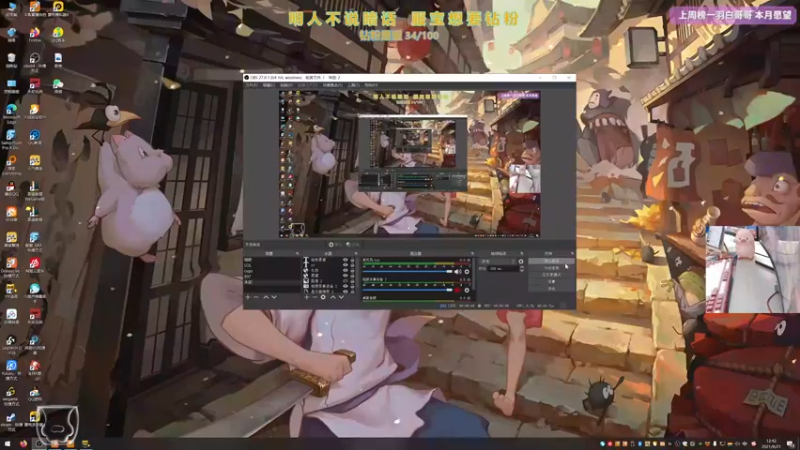
Task: Open the Microsoft Edge desktop shortcut
Action: [11, 111]
